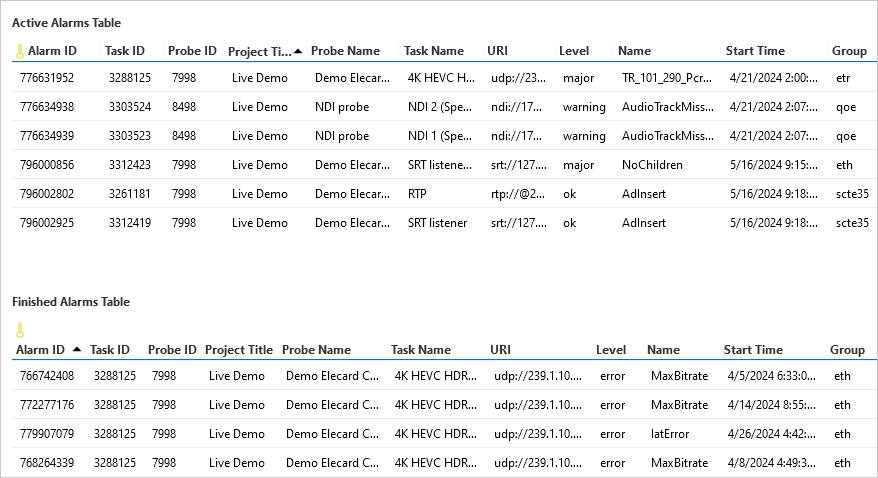Click the Probe Name header in Active Alarms table
Image resolution: width=878 pixels, height=478 pixels.
pyautogui.click(x=345, y=51)
